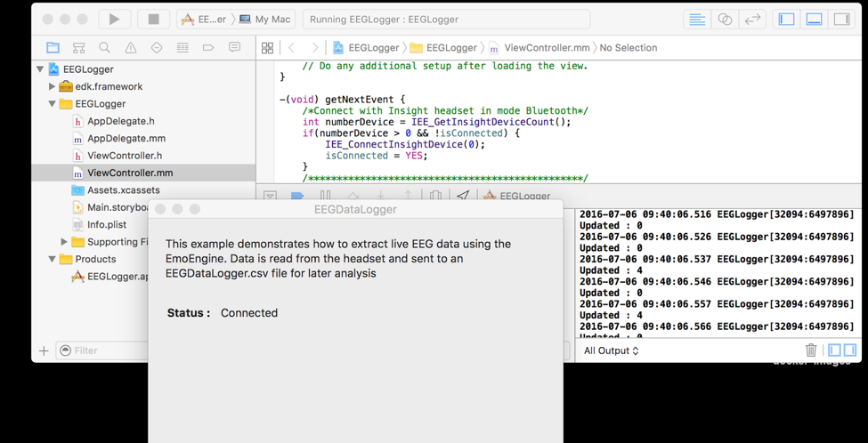Click ViewController.mm in the jump bar

tap(539, 47)
